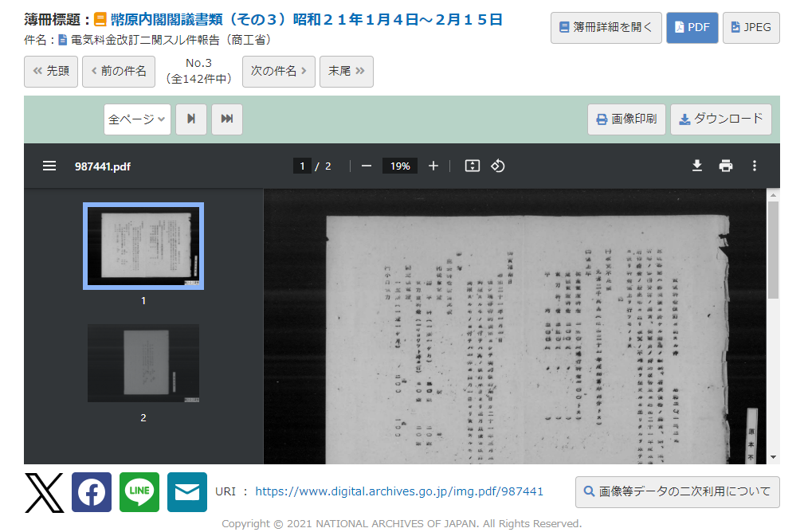The height and width of the screenshot is (532, 804).
Task: Go to 次の件名 next item
Action: pyautogui.click(x=278, y=72)
